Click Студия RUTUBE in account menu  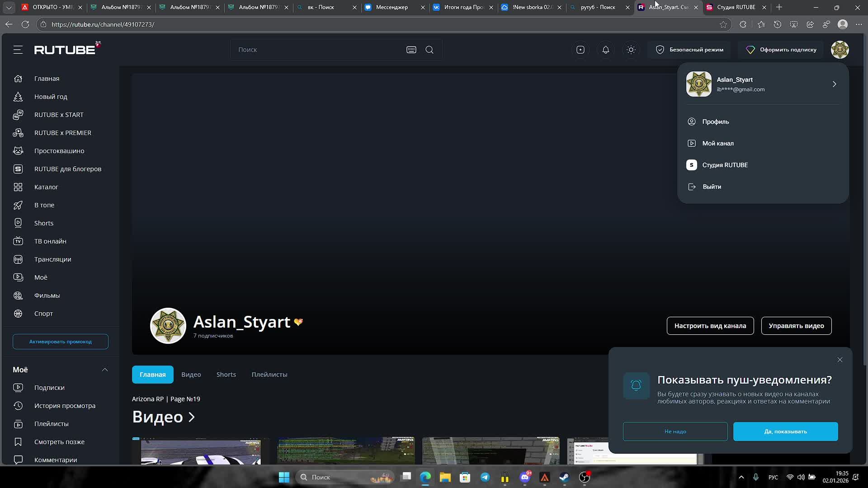pyautogui.click(x=725, y=165)
